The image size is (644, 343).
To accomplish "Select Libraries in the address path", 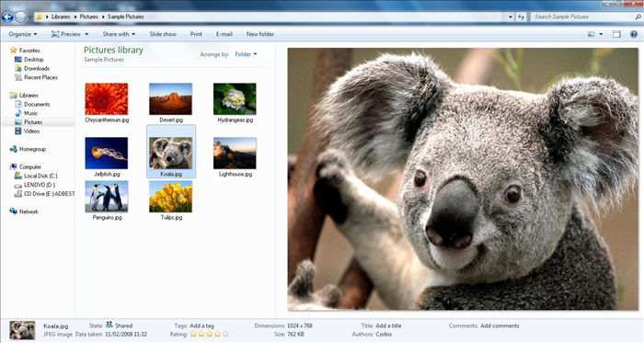I will click(61, 17).
